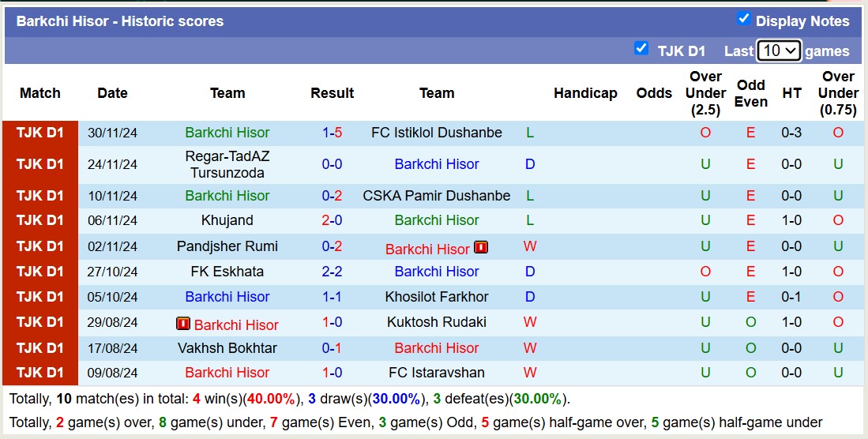Viewport: 868px width, 439px height.
Task: Open the Last 10 games dropdown
Action: click(779, 51)
